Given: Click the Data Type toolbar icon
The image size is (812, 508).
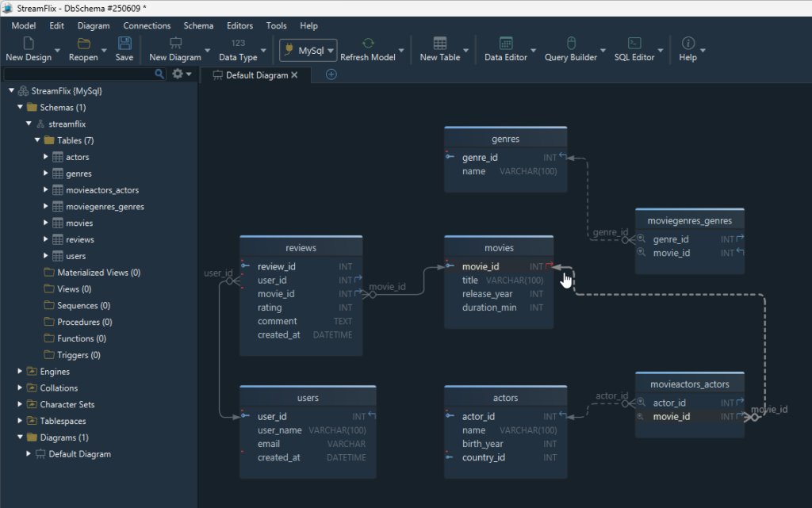Looking at the screenshot, I should tap(238, 44).
